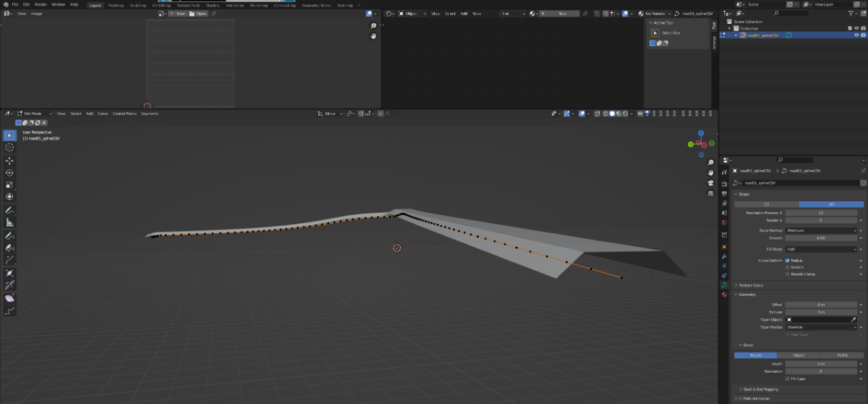Screen dimensions: 868x404
Task: Switch to the Modeling workspace tab
Action: pyautogui.click(x=116, y=5)
